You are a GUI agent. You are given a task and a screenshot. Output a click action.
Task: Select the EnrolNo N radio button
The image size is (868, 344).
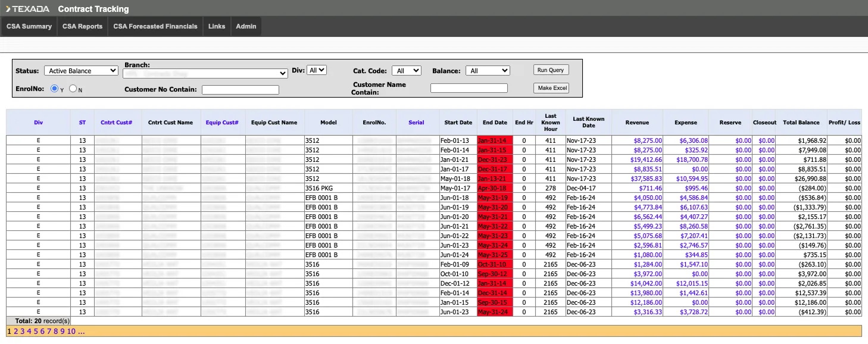pyautogui.click(x=73, y=89)
